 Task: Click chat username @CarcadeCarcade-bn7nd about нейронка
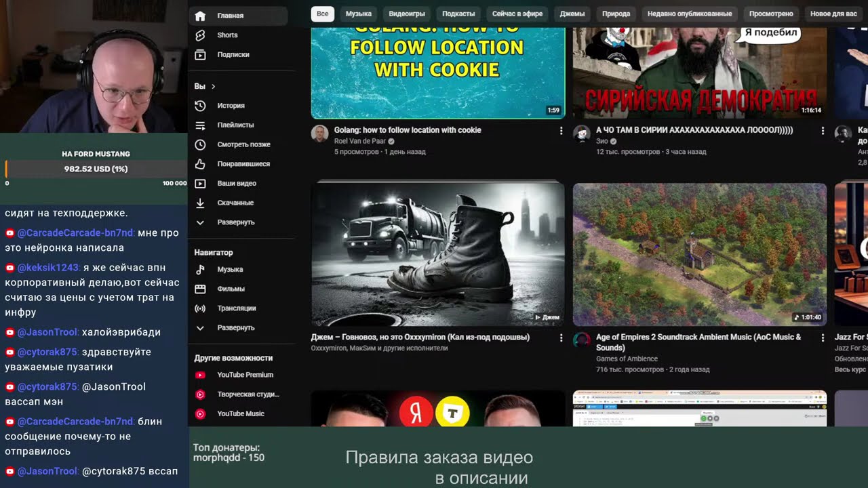coord(76,232)
